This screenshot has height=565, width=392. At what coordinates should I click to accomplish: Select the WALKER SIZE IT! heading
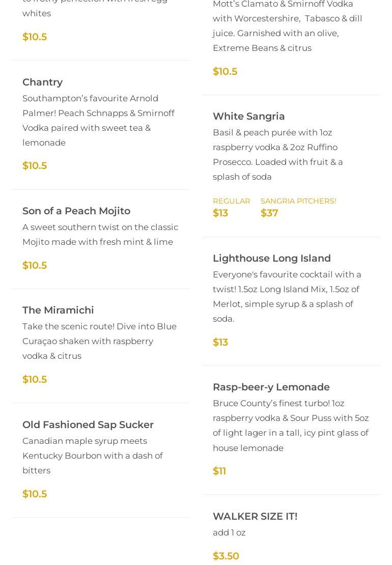point(255,516)
